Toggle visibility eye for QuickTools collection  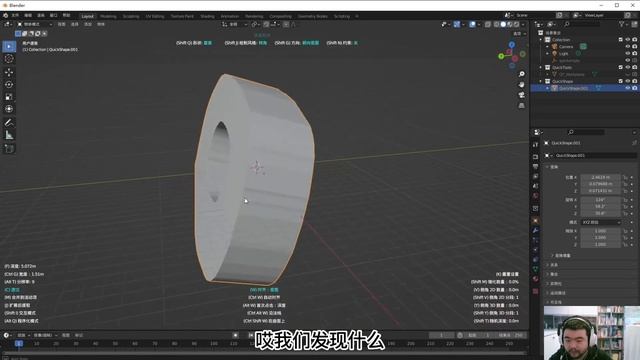[x=628, y=67]
